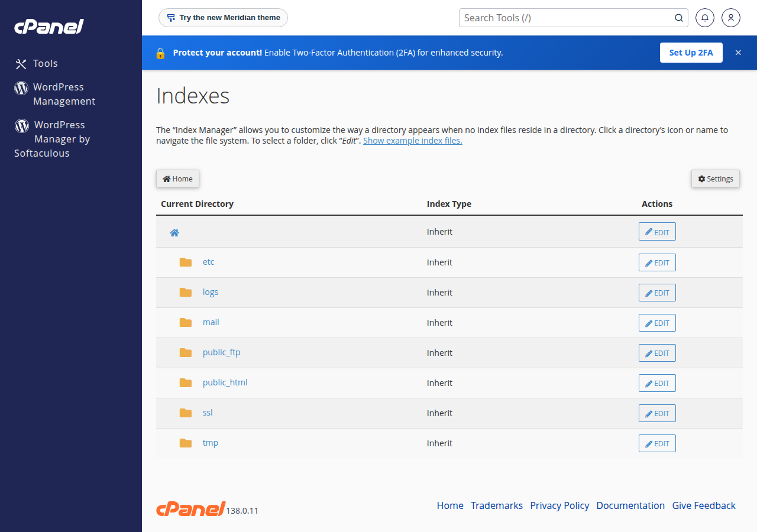The width and height of the screenshot is (757, 532).
Task: Open WordPress Management in the sidebar
Action: click(x=55, y=94)
